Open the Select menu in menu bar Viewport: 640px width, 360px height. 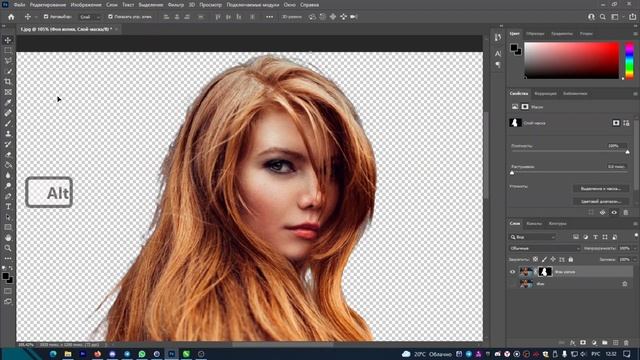click(x=151, y=5)
